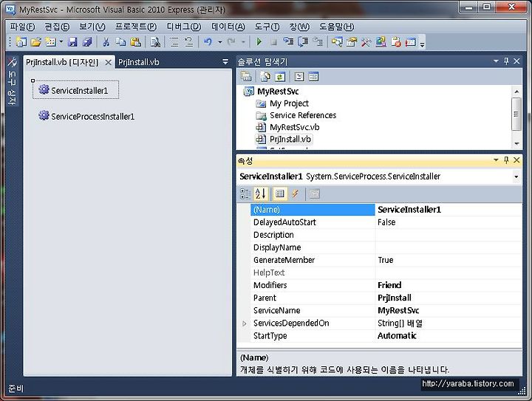Click the Solution Explorer scrollbar down arrow
Screen dimensions: 532x401
pos(516,144)
